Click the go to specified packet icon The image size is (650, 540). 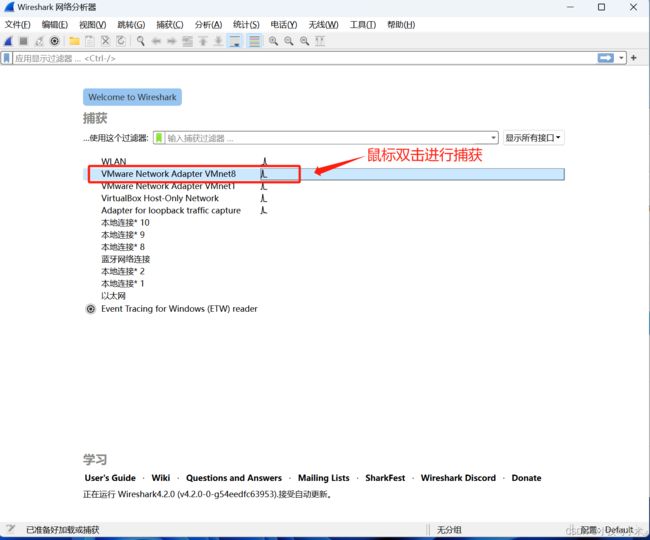click(x=187, y=41)
